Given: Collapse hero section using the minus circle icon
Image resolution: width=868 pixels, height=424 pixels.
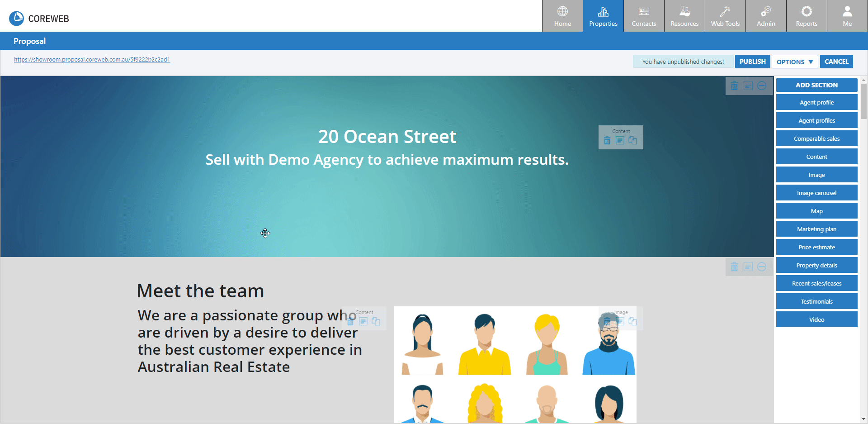Looking at the screenshot, I should 762,86.
